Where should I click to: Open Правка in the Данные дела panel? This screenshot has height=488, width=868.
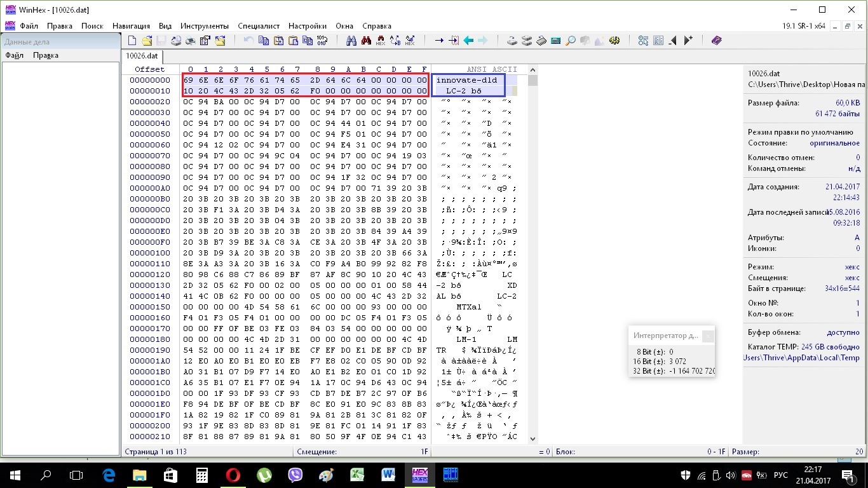tap(46, 55)
